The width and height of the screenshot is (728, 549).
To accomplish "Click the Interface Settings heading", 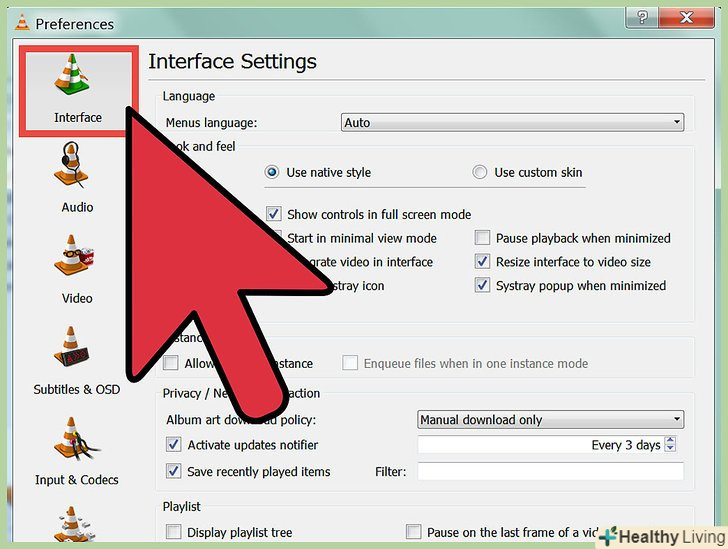I will (232, 62).
